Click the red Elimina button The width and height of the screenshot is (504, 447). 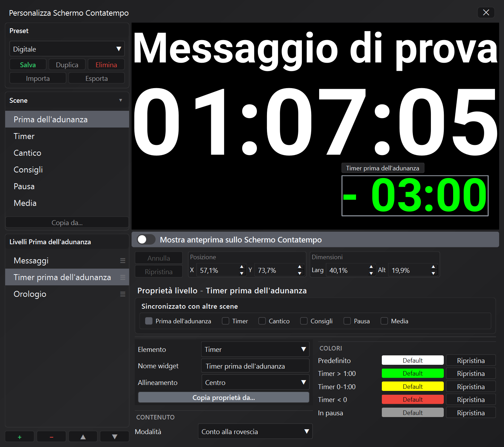click(106, 64)
